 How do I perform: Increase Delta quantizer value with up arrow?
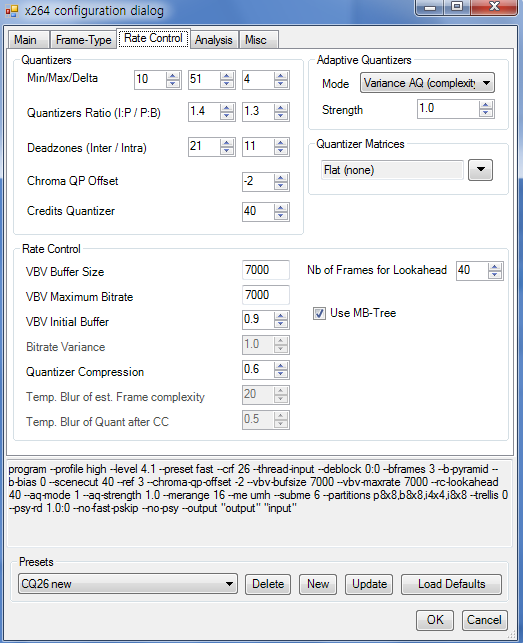point(281,76)
